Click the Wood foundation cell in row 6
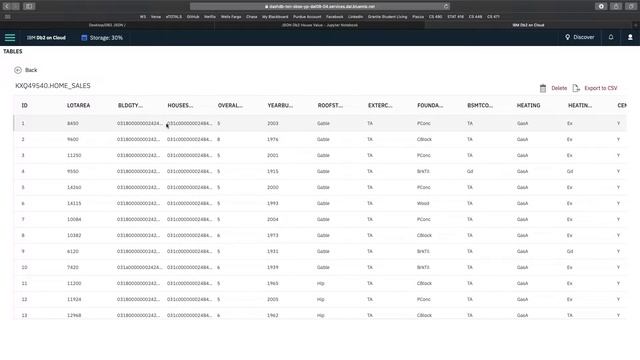640x360 pixels. [423, 203]
